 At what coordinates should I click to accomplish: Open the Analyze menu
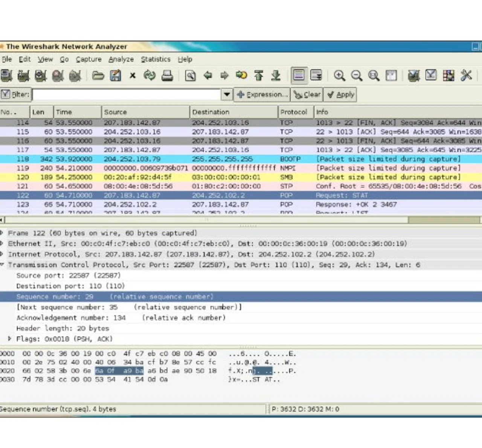(x=121, y=59)
